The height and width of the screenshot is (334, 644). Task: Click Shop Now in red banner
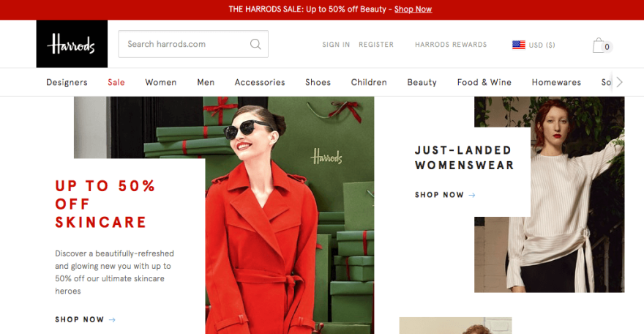pos(413,9)
